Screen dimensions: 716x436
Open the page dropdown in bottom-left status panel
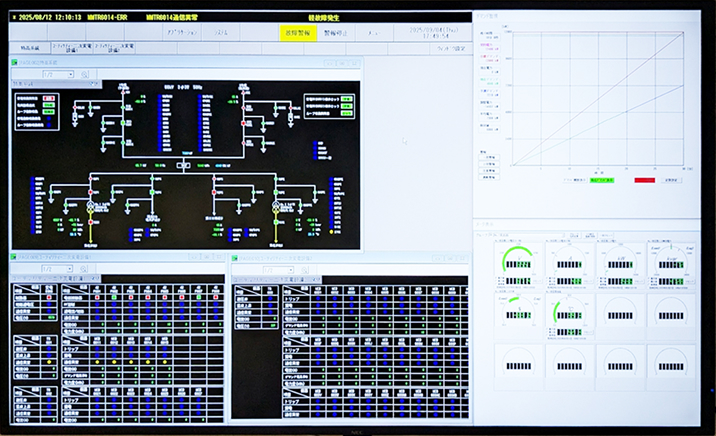50,269
